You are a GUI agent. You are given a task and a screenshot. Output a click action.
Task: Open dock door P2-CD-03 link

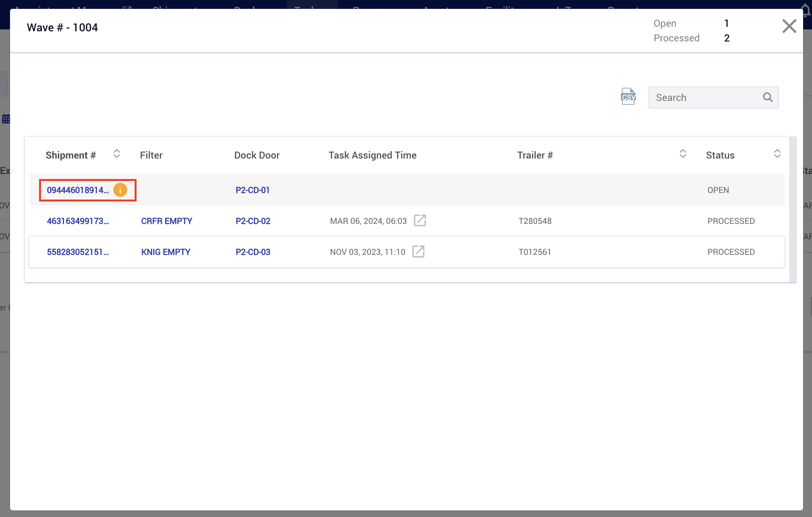pos(253,252)
